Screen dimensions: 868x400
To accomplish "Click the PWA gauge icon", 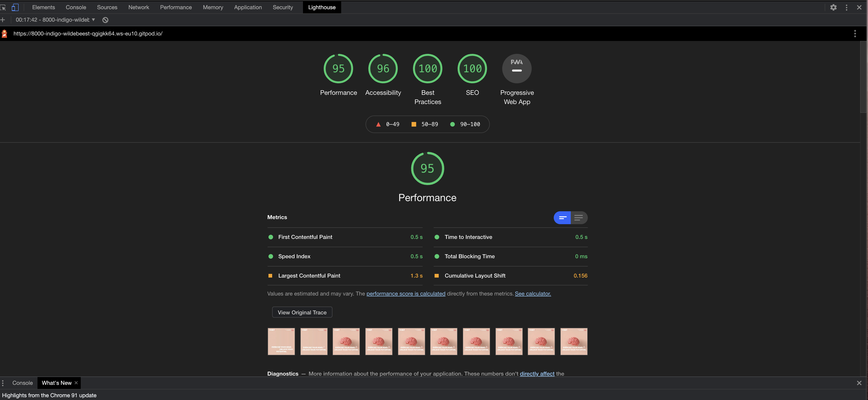I will [517, 68].
